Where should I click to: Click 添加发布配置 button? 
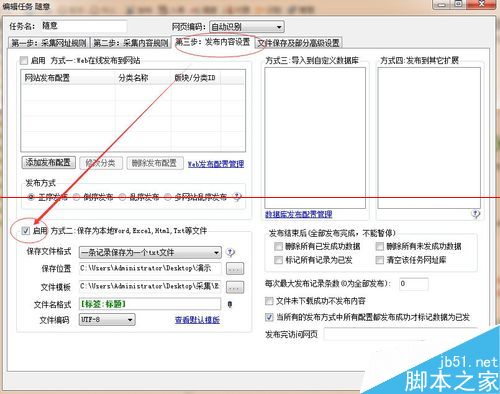[48, 163]
